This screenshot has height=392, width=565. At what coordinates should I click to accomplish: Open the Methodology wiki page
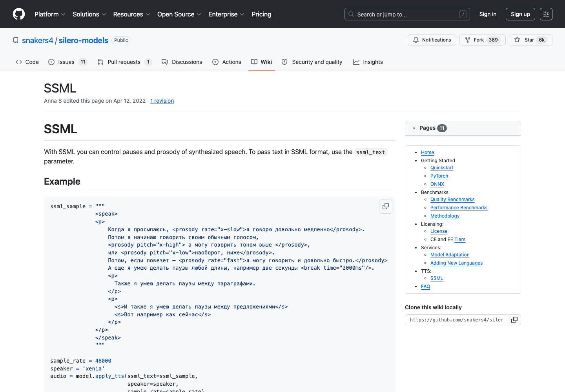click(x=445, y=216)
